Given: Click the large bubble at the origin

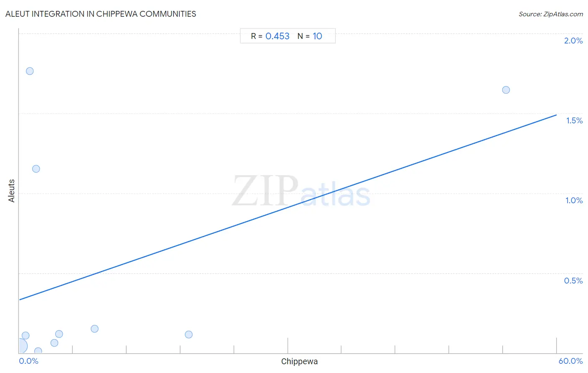Looking at the screenshot, I should tap(20, 346).
